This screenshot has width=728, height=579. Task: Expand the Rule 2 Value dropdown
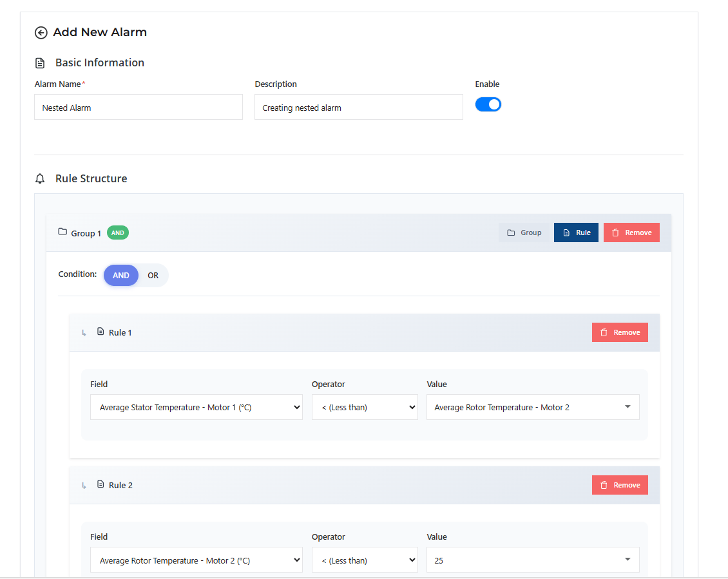[x=533, y=560]
